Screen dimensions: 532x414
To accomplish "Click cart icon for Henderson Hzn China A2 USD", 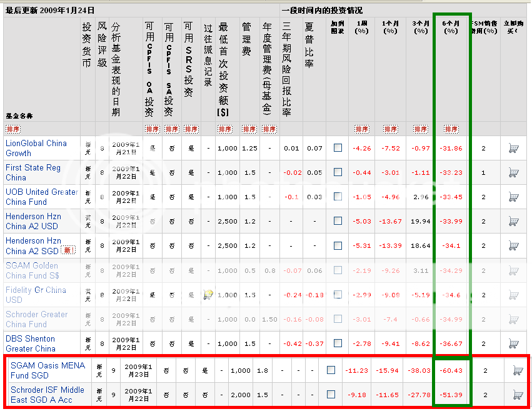I will (x=513, y=221).
